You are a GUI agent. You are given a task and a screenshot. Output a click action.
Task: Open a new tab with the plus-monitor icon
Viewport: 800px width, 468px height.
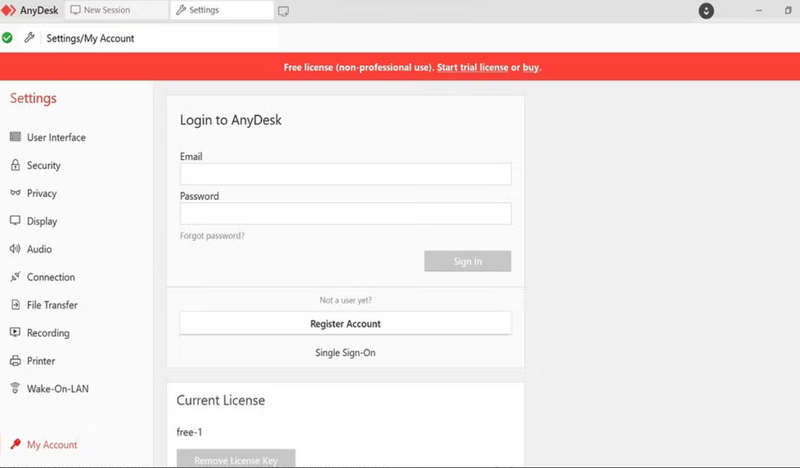pyautogui.click(x=284, y=11)
